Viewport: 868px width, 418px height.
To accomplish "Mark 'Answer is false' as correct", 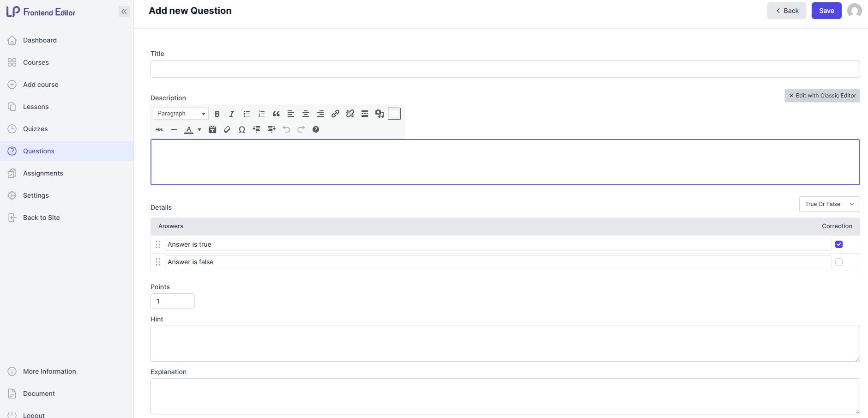I will click(839, 262).
